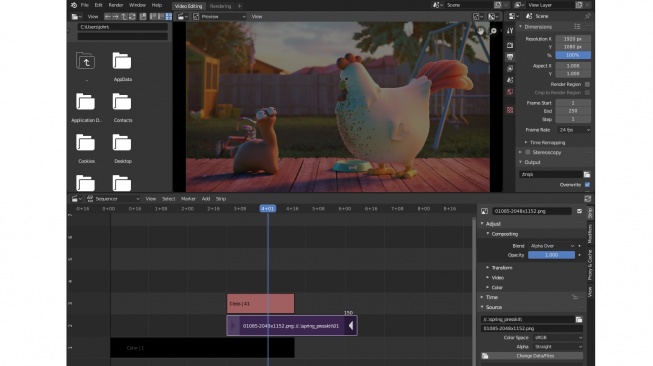Open the sequencer Strip menu
Image resolution: width=653 pixels, height=366 pixels.
(221, 199)
